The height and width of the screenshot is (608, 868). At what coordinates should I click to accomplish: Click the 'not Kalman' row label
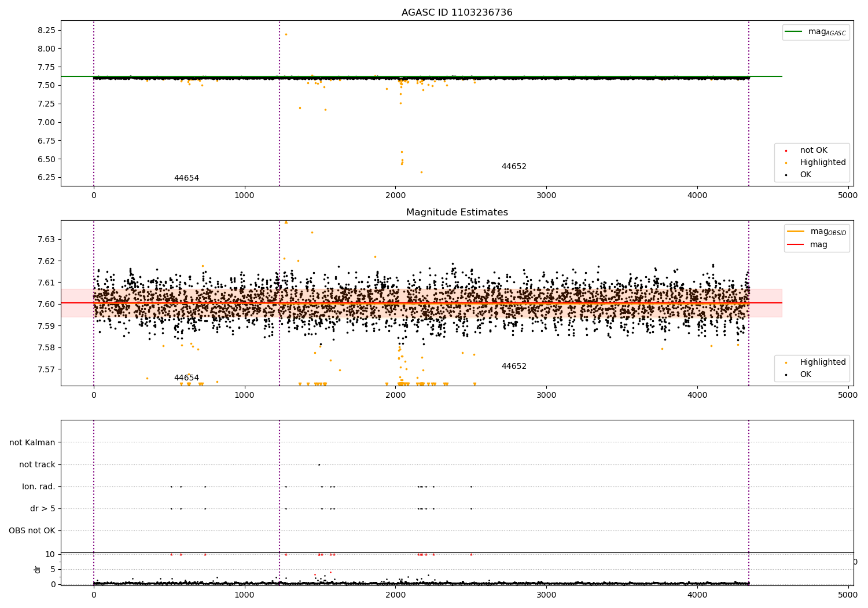[x=32, y=442]
